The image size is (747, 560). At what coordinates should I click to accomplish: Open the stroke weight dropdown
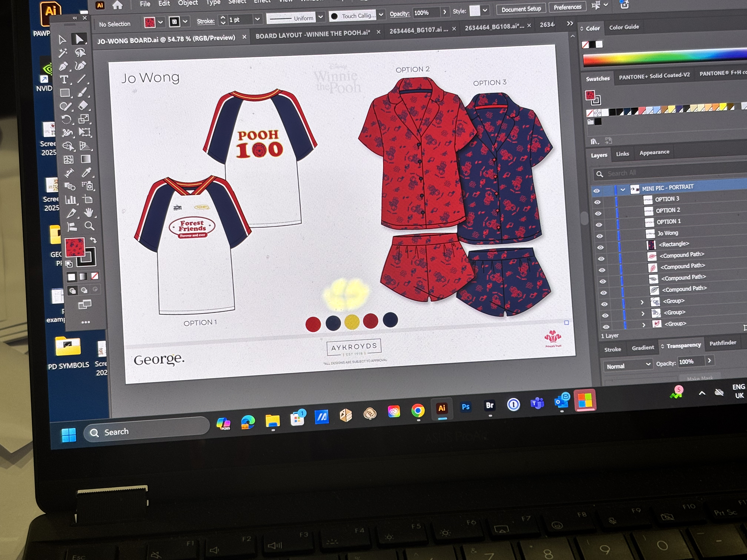(x=257, y=19)
